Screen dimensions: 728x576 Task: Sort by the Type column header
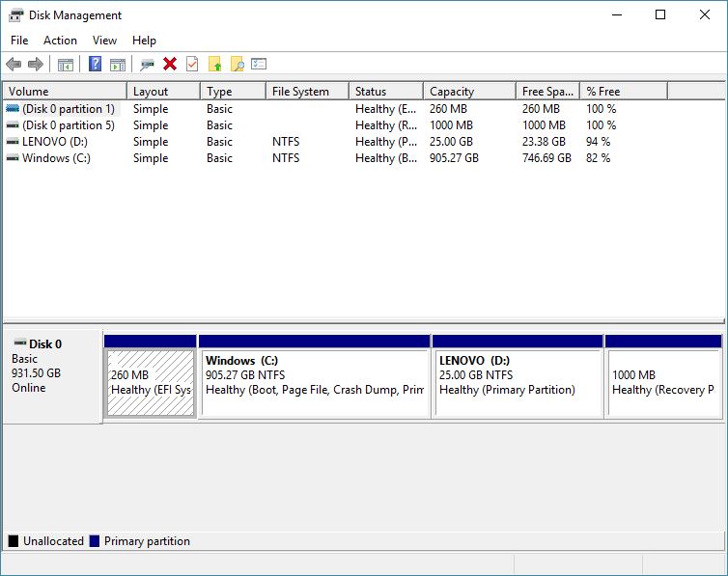[x=234, y=92]
